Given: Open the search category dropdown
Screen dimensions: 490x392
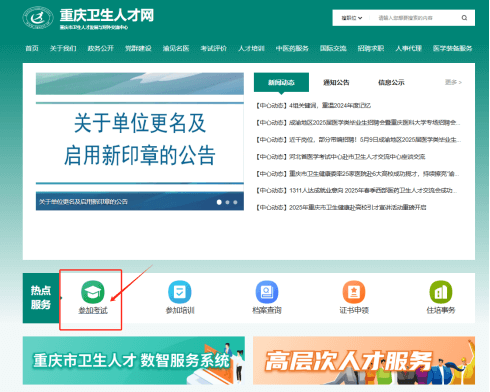Looking at the screenshot, I should (352, 18).
